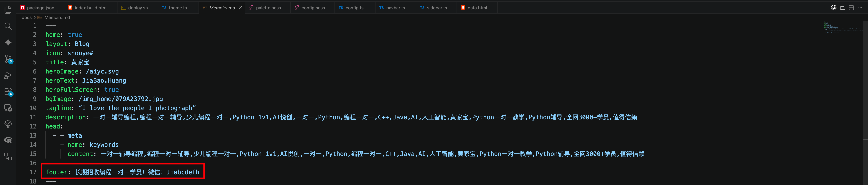The width and height of the screenshot is (868, 185).
Task: Click the 'layout: Blog' line
Action: [67, 44]
